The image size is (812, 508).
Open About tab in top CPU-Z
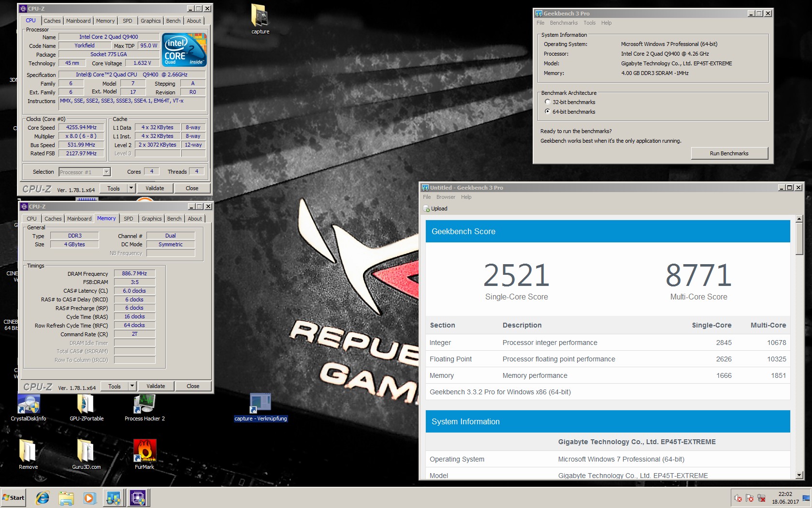[194, 21]
